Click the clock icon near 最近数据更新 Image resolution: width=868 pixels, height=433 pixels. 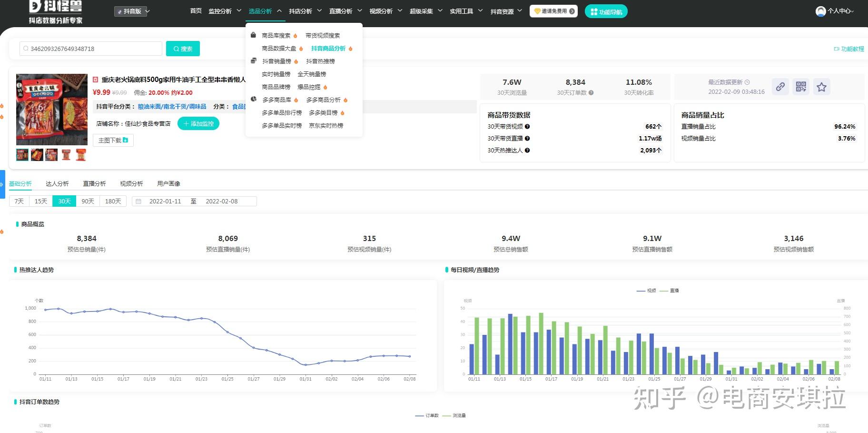point(747,82)
